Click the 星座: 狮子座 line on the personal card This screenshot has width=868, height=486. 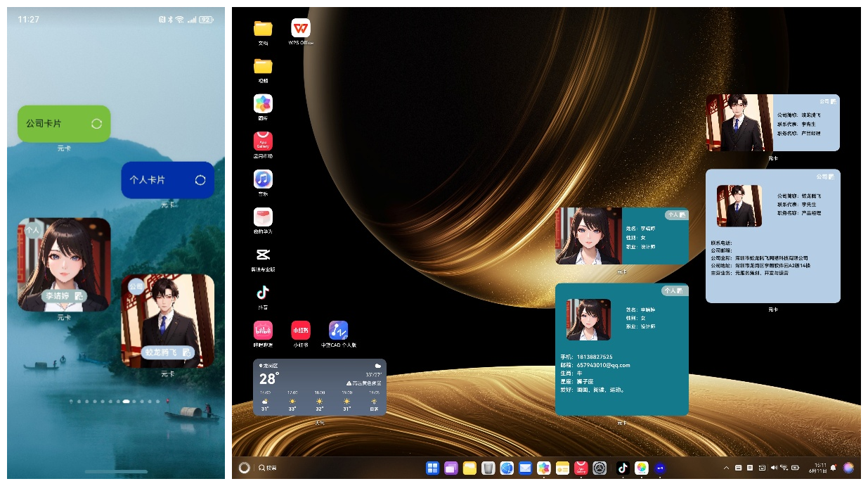(x=577, y=381)
